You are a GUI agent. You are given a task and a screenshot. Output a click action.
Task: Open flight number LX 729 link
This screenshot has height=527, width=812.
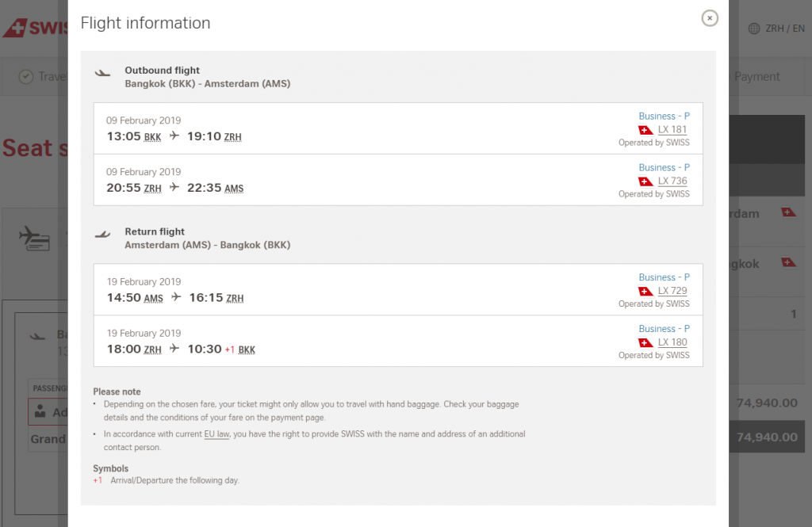click(672, 290)
